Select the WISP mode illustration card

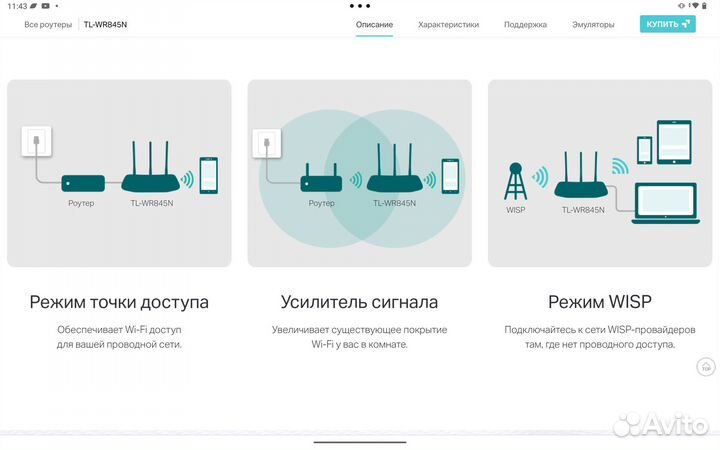point(600,173)
